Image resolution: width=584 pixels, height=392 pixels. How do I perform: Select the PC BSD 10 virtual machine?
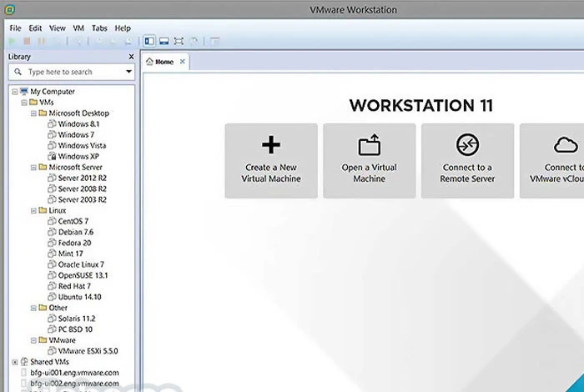pos(70,329)
